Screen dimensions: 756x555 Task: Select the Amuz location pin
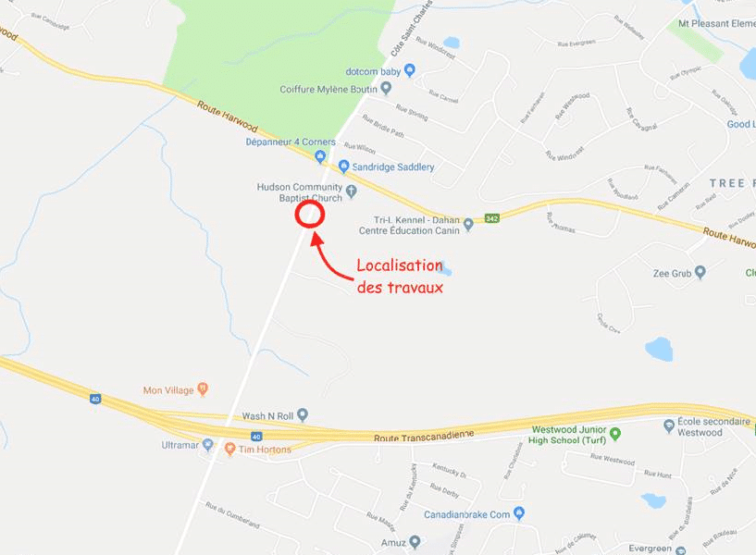[x=415, y=542]
